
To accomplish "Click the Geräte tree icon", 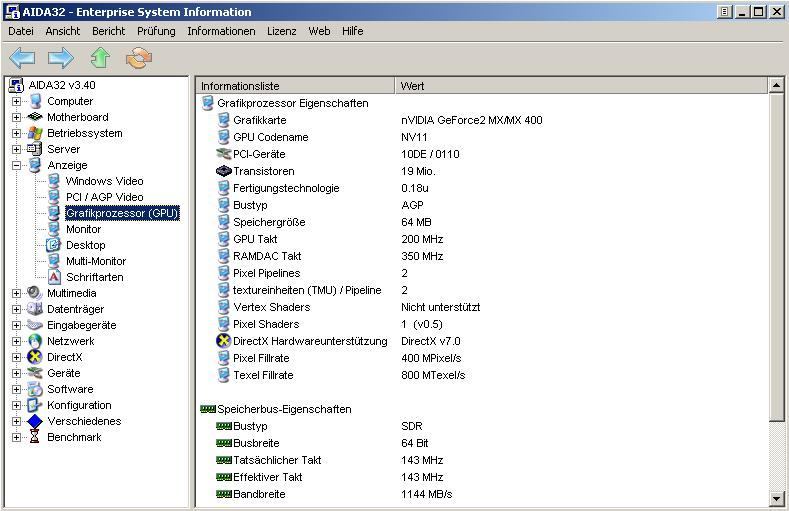I will (x=35, y=373).
